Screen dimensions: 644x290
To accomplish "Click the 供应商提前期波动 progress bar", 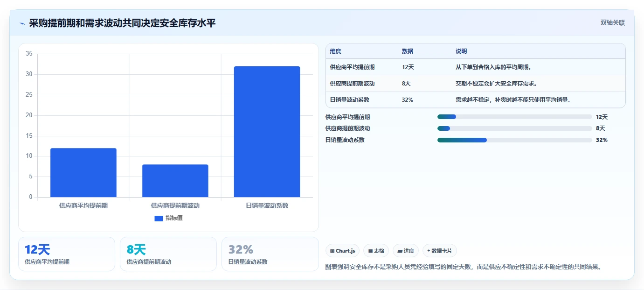I will click(x=514, y=128).
